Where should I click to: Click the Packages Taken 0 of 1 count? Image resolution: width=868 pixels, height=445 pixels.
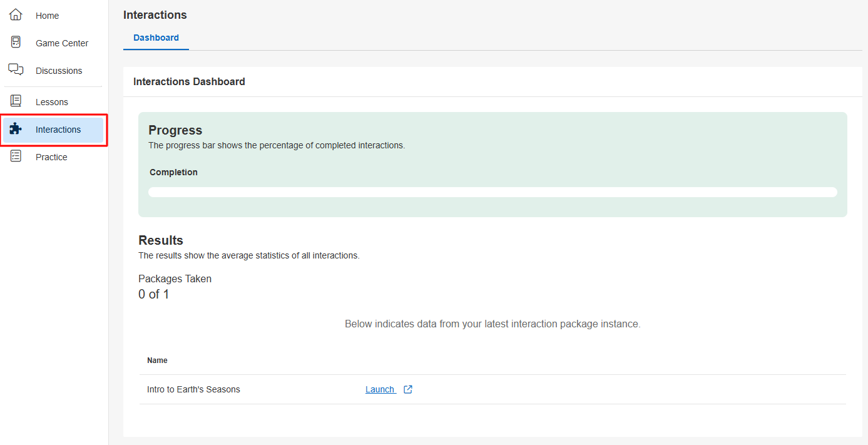153,294
